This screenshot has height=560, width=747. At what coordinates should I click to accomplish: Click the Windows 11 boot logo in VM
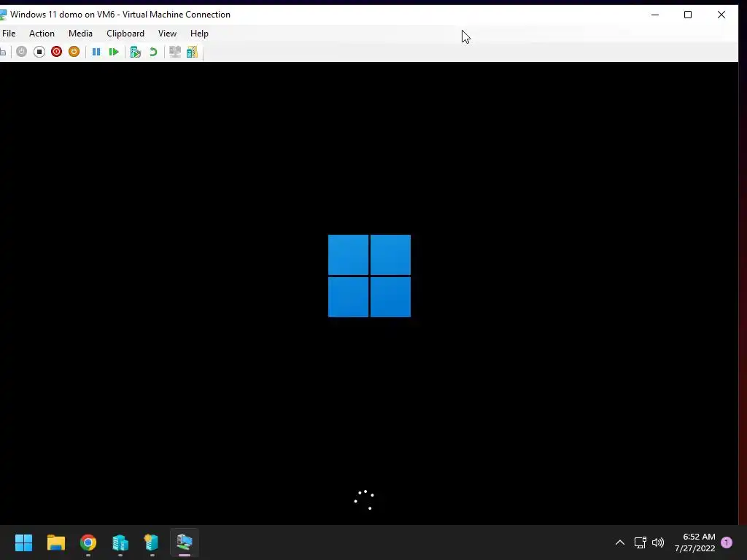coord(369,276)
